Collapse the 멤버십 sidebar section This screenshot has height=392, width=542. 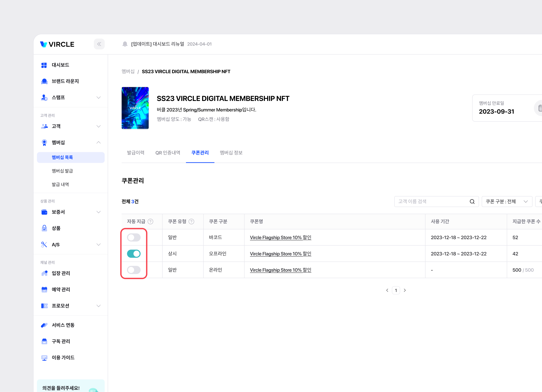coord(98,143)
